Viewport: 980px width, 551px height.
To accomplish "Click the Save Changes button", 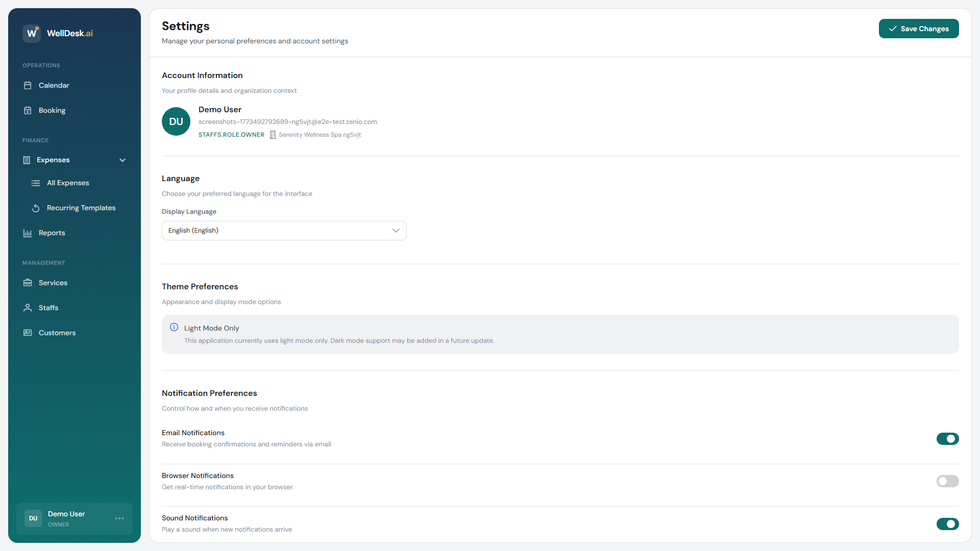I will point(919,29).
